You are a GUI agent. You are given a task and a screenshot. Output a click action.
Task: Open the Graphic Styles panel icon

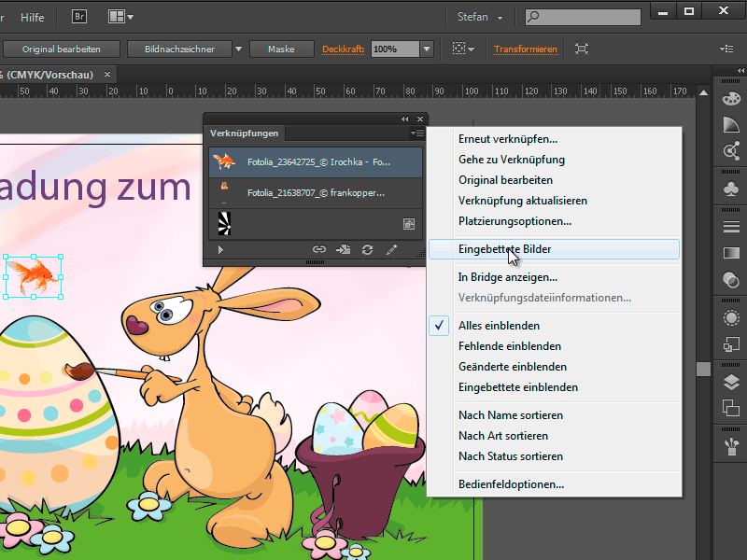pyautogui.click(x=731, y=343)
